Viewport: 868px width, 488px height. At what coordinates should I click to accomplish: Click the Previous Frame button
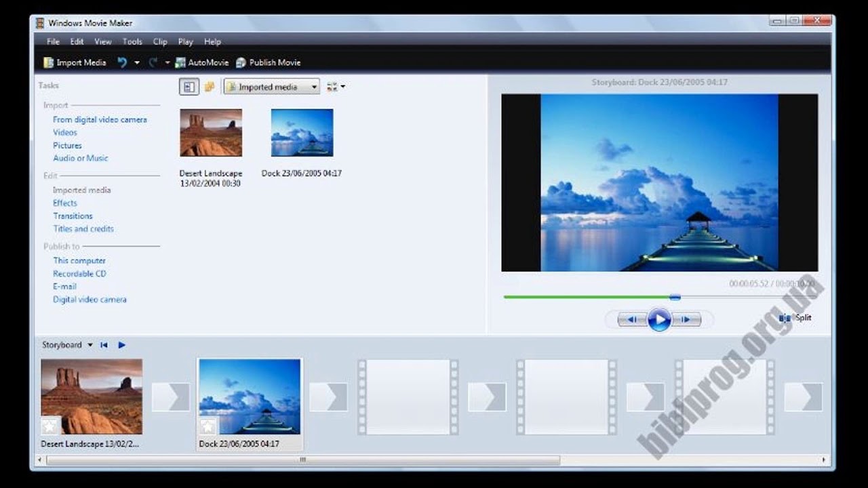tap(632, 319)
